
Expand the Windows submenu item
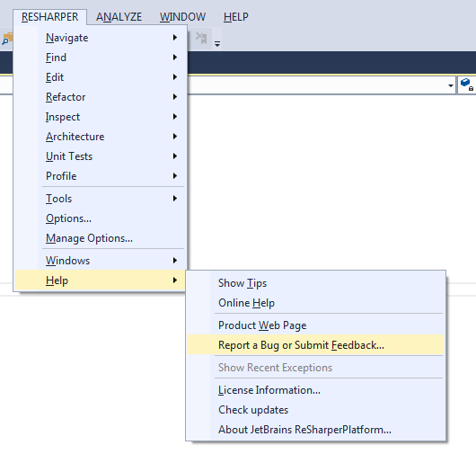pos(100,261)
